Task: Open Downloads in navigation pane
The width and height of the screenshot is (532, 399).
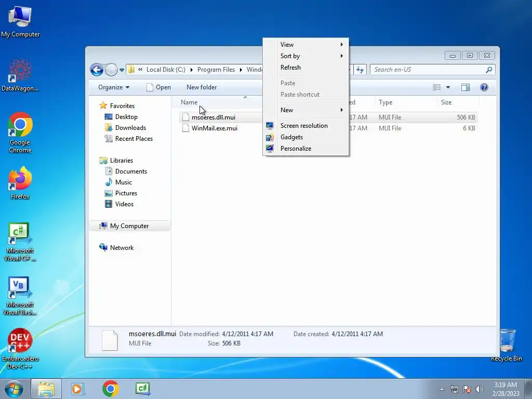Action: click(126, 128)
